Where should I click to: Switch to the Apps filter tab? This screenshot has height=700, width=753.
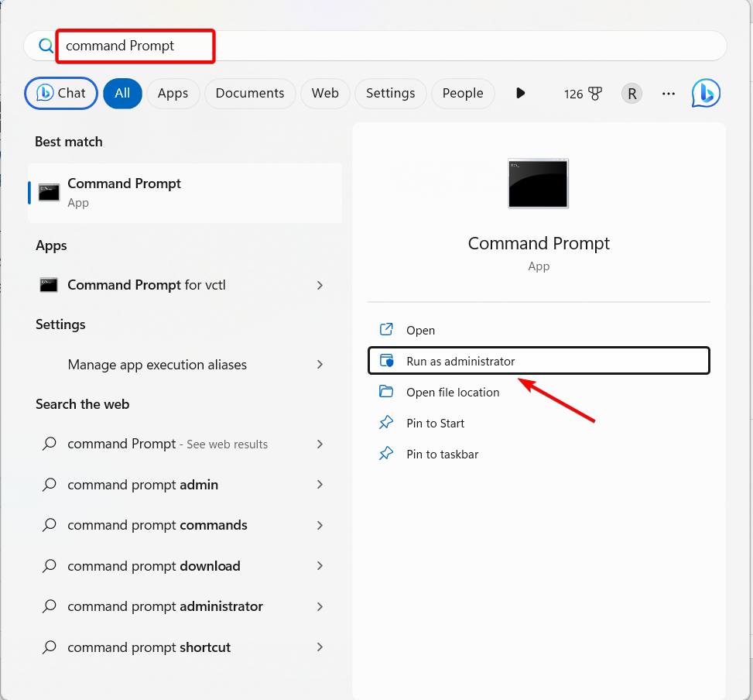point(173,93)
